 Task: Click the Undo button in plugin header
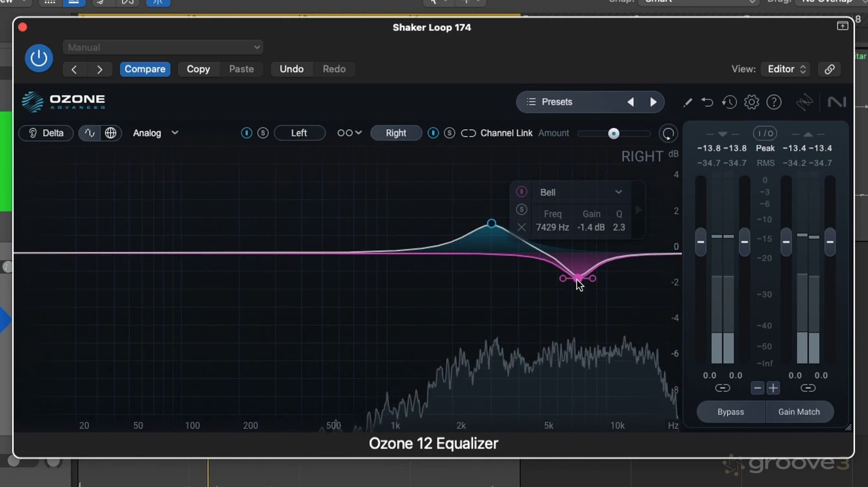[x=292, y=69]
